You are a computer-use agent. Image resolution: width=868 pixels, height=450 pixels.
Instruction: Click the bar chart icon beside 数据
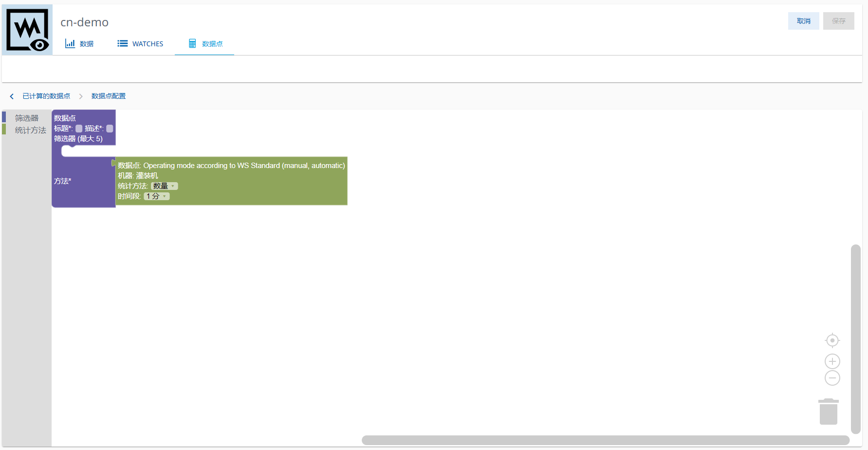70,44
